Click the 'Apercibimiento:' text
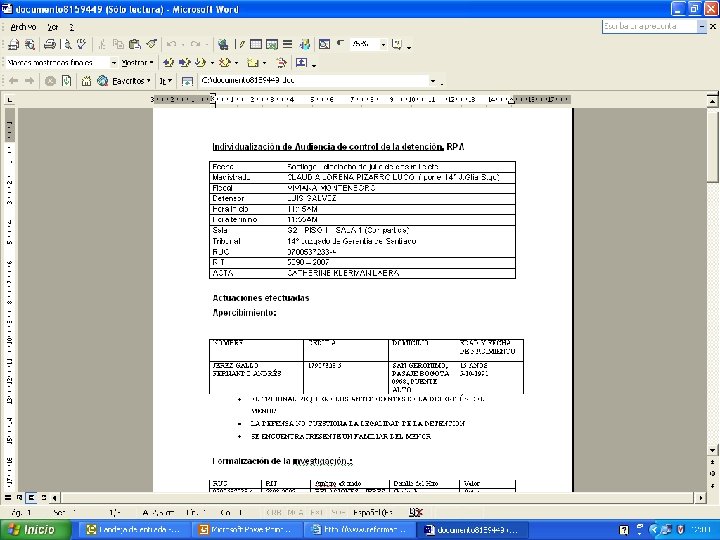 244,313
